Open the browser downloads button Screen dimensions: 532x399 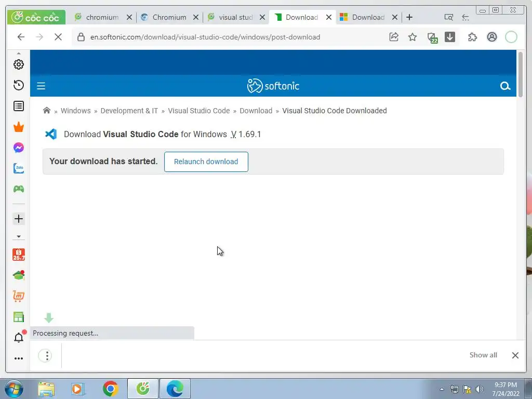point(450,37)
